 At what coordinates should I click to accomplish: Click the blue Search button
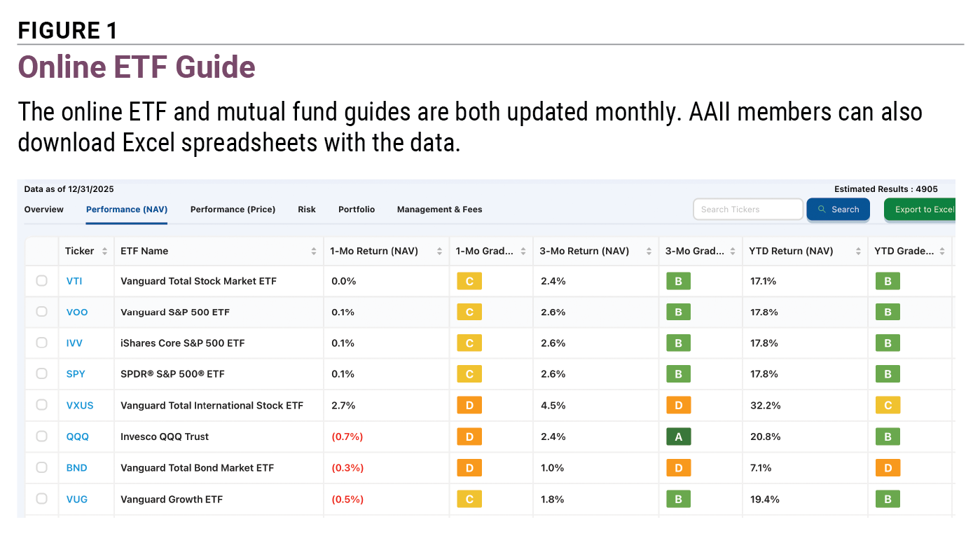point(838,209)
